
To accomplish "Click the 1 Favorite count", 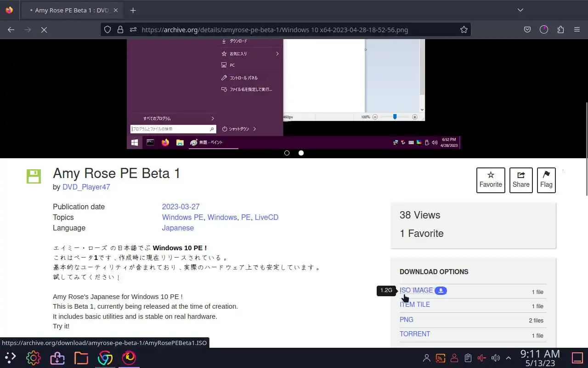I will 422,233.
